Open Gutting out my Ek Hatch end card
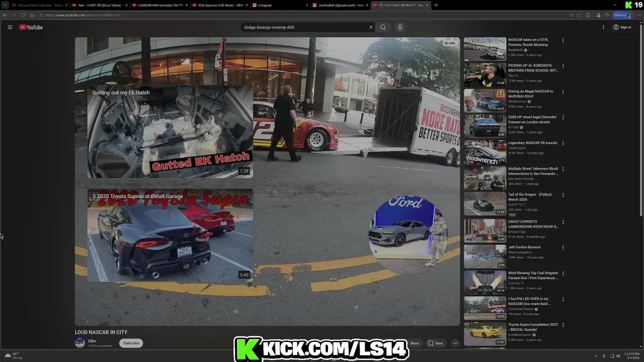Screen dimensions: 644x362 click(x=170, y=132)
